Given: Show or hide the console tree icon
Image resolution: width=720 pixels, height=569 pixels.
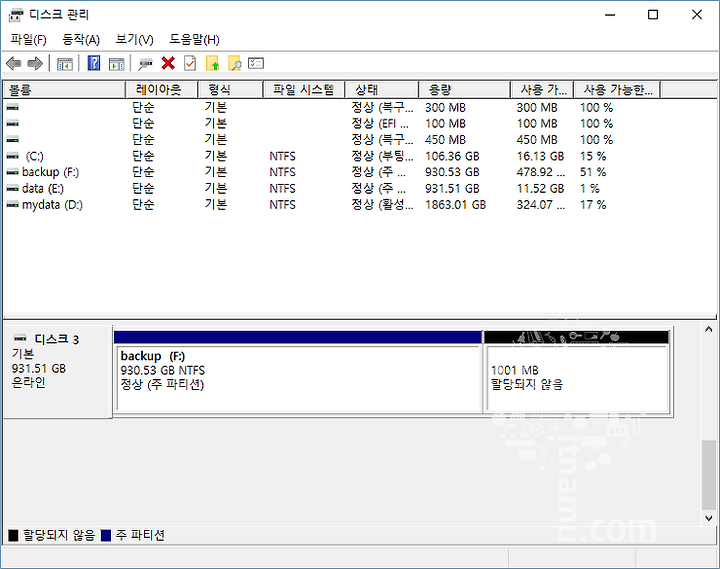Looking at the screenshot, I should point(65,64).
